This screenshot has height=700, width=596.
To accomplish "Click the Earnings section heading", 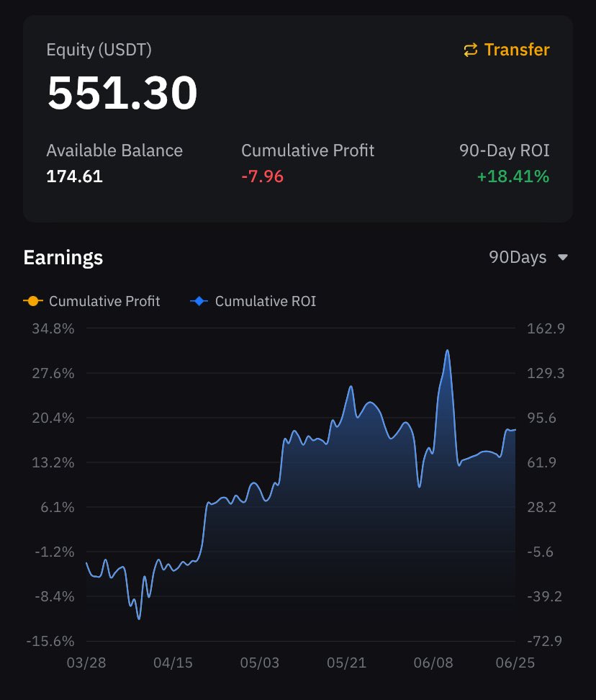I will click(x=63, y=258).
